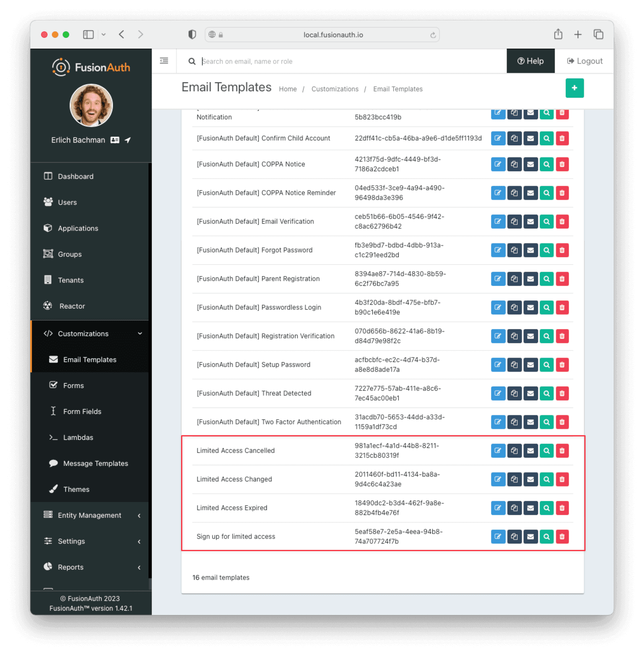Click inside the email search field
Image resolution: width=644 pixels, height=655 pixels.
[x=282, y=61]
